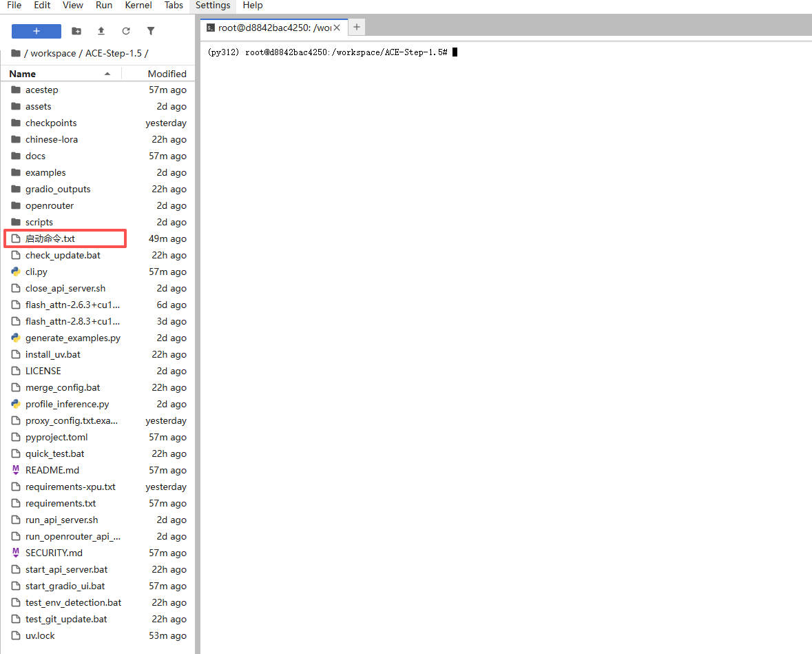Create a new folder with toolbar icon
Image resolution: width=812 pixels, height=654 pixels.
pos(76,31)
